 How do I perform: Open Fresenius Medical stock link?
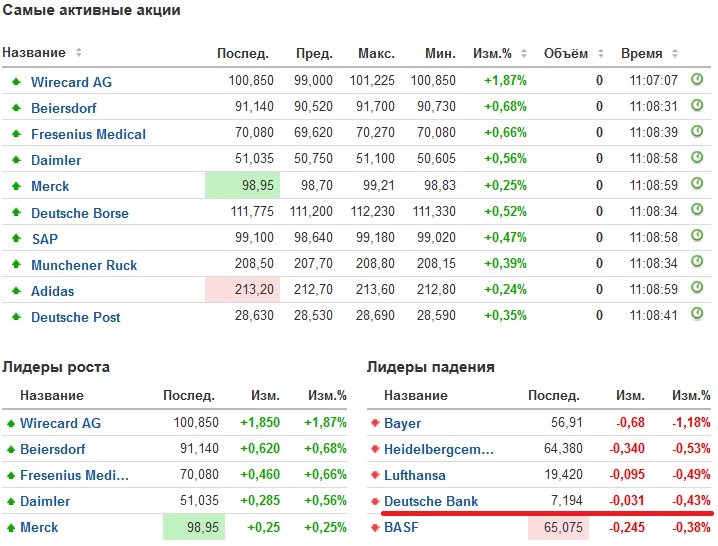click(x=88, y=134)
